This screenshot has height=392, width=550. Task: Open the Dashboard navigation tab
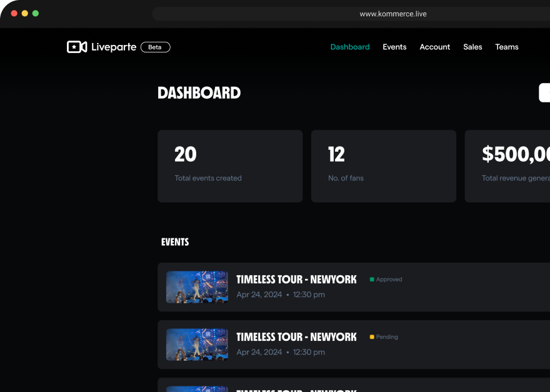pyautogui.click(x=350, y=47)
